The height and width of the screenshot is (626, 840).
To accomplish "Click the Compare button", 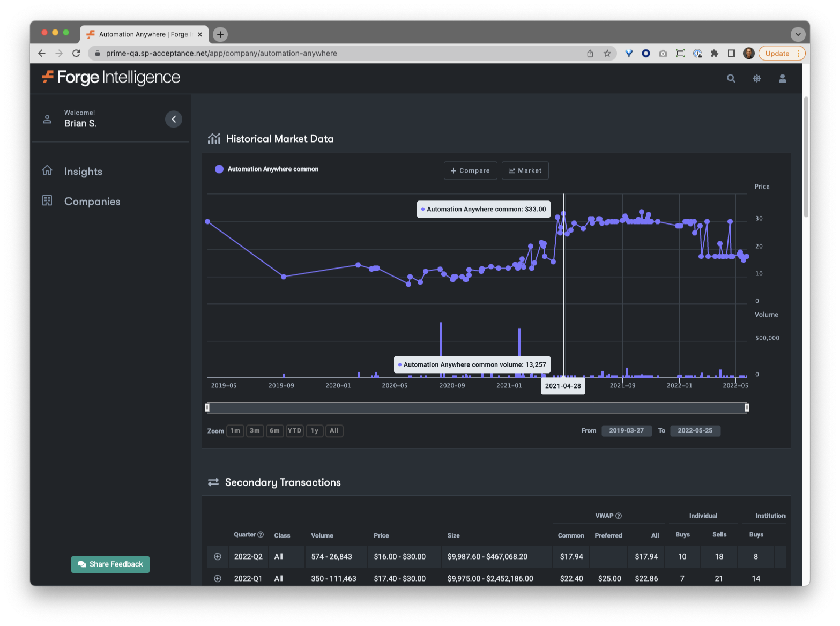I will tap(470, 170).
